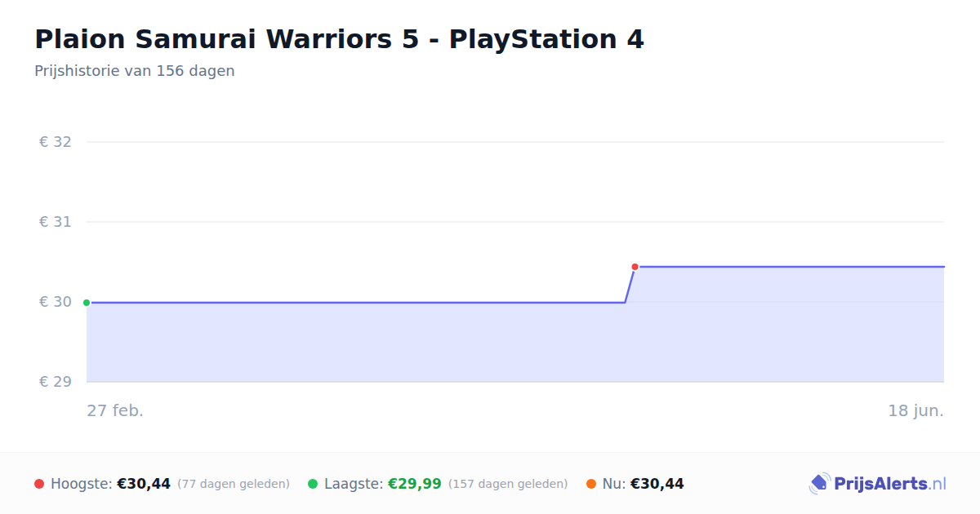The width and height of the screenshot is (980, 514).
Task: Click the 27 feb. start date label
Action: point(115,410)
